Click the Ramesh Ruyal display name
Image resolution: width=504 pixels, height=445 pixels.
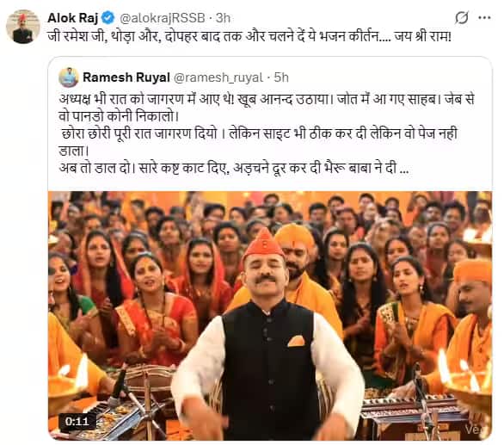(126, 77)
